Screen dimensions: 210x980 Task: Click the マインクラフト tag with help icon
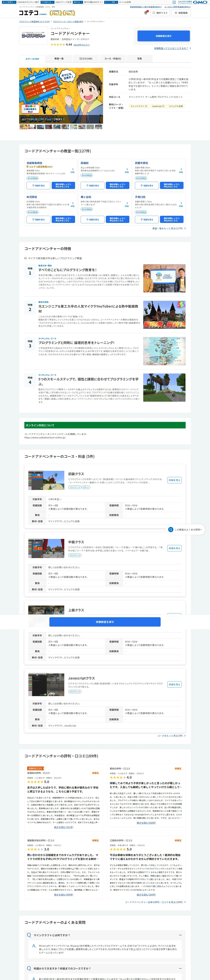click(x=139, y=106)
